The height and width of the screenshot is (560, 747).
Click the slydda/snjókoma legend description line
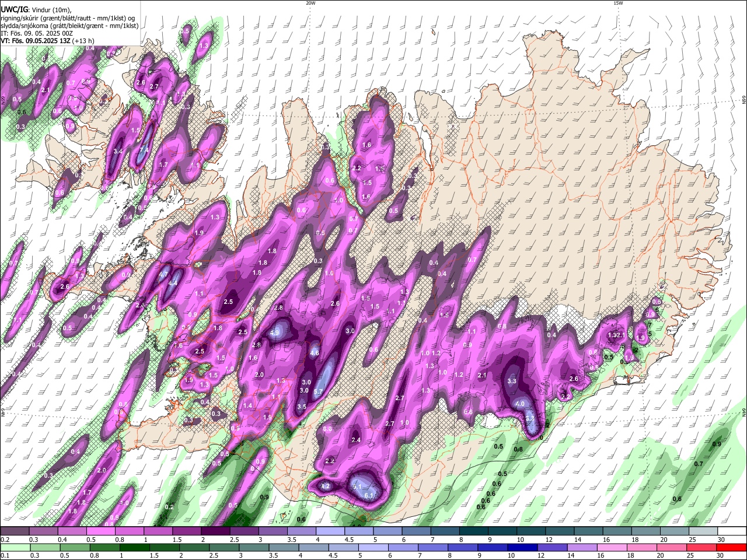[x=69, y=26]
